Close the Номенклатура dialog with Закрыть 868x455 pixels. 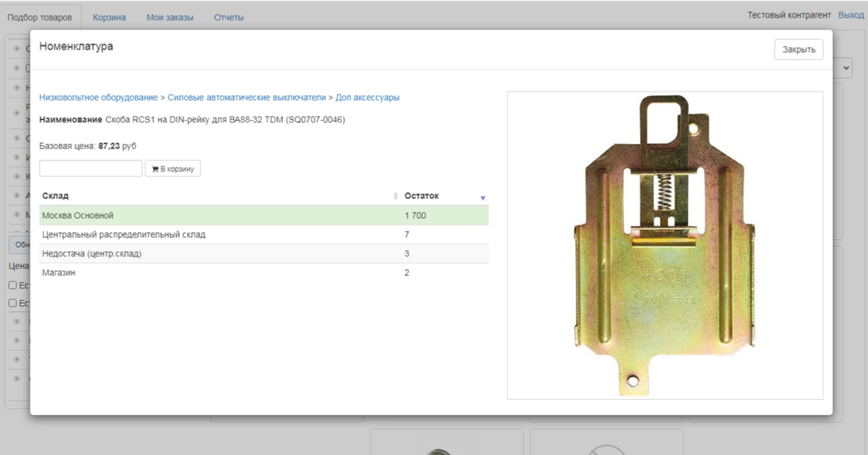click(799, 50)
